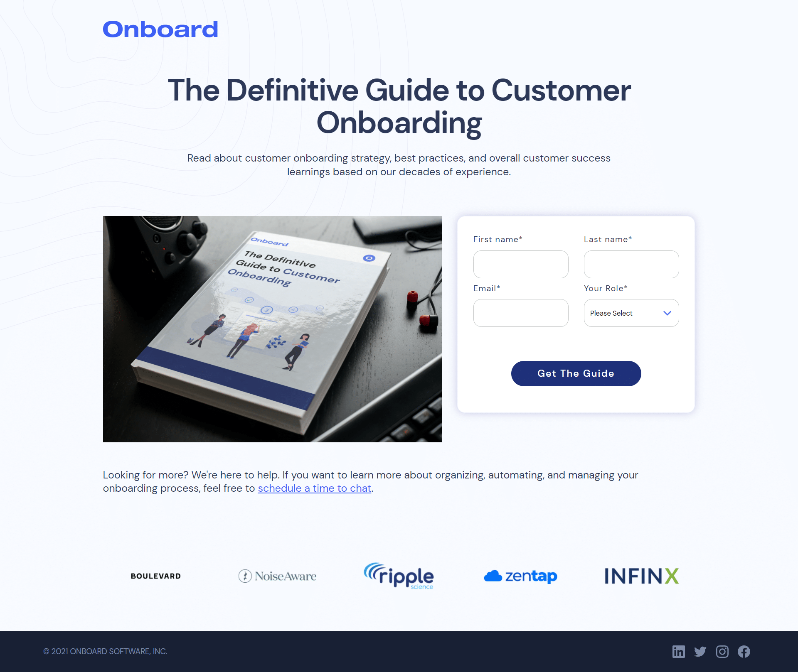Click Get The Guide button
This screenshot has width=798, height=672.
[x=576, y=373]
